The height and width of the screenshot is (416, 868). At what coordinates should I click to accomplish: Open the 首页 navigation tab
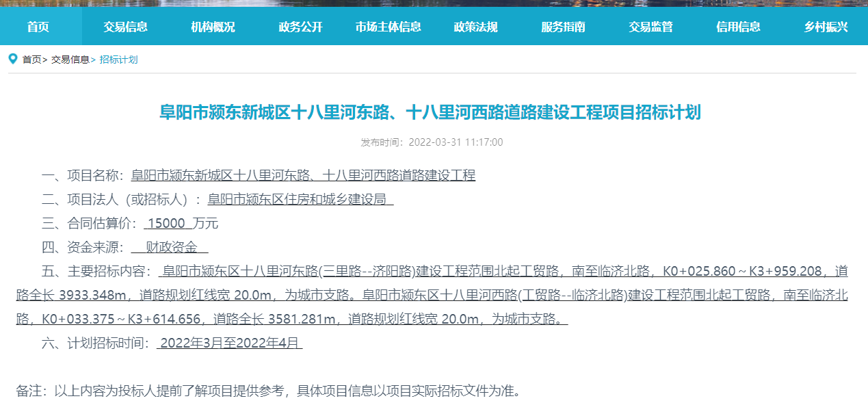tap(38, 27)
